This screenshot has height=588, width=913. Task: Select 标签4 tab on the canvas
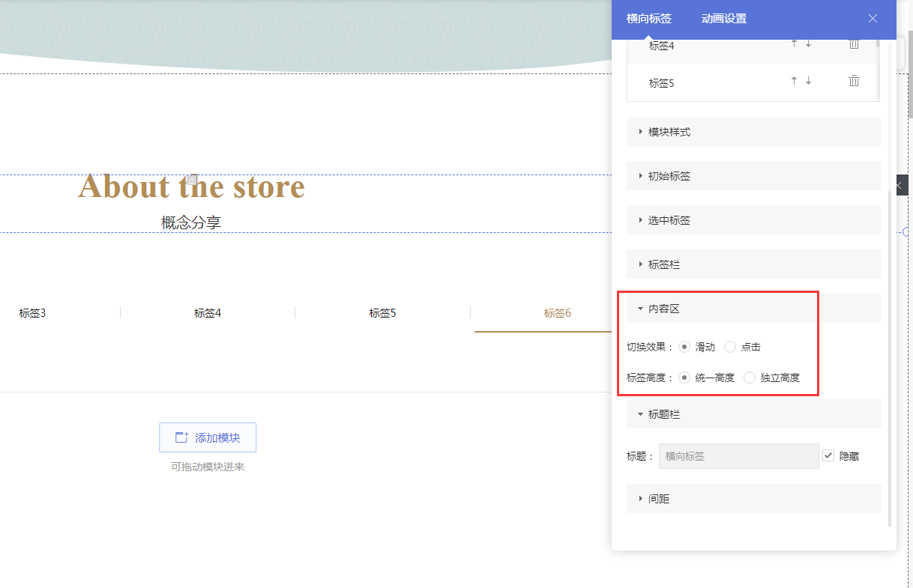click(x=208, y=313)
